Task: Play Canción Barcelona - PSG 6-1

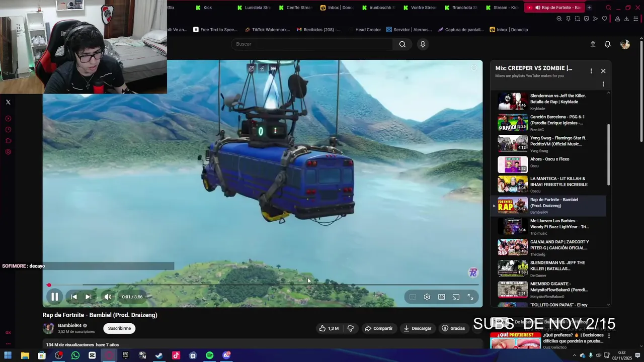Action: (548, 123)
